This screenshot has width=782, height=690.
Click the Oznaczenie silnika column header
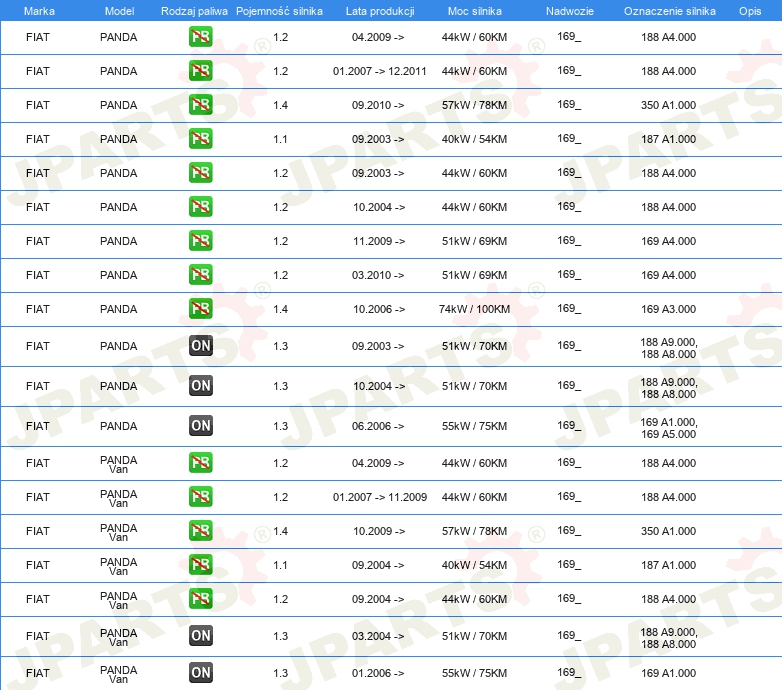click(670, 11)
